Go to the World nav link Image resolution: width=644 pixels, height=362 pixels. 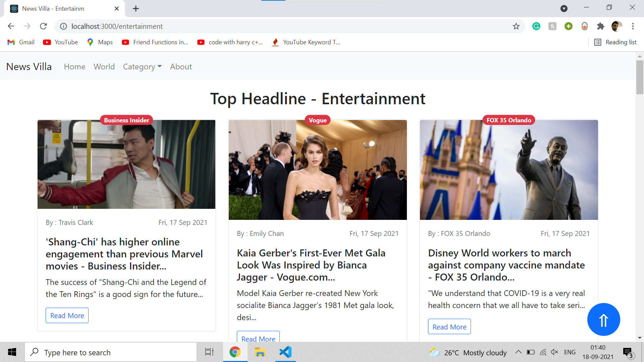104,67
